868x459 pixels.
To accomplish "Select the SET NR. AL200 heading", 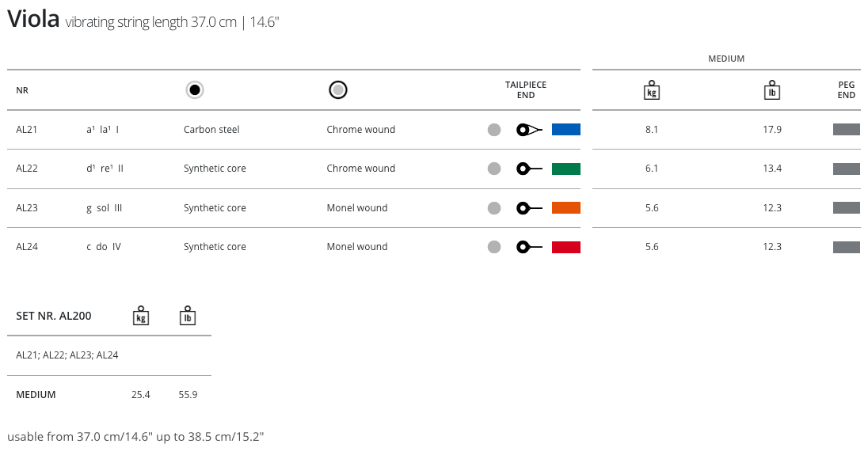I will pyautogui.click(x=54, y=316).
